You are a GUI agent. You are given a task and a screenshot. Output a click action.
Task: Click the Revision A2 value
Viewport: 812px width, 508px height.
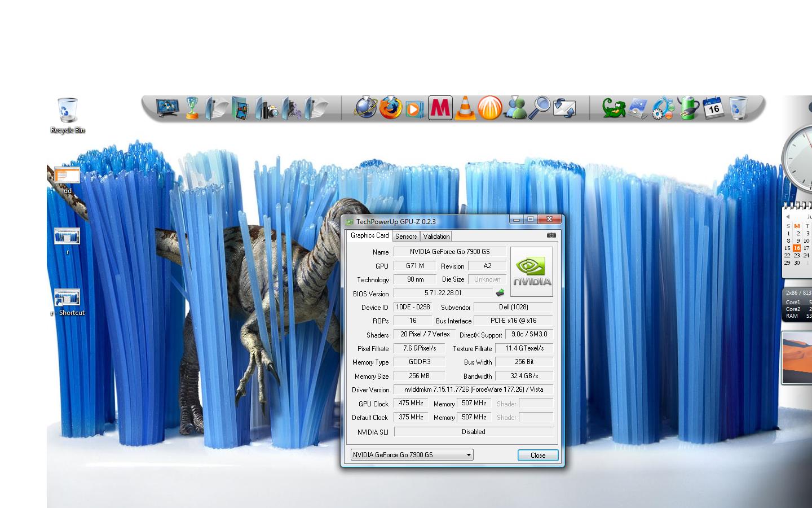[x=487, y=266]
